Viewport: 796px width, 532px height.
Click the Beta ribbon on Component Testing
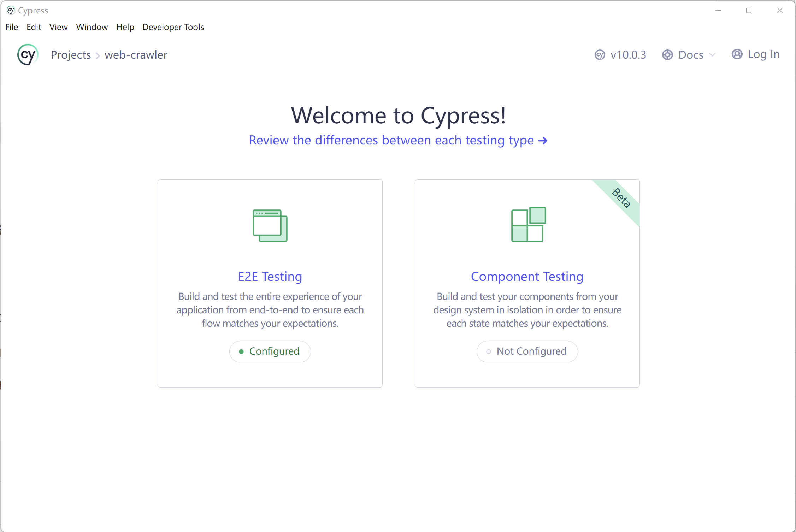point(621,198)
